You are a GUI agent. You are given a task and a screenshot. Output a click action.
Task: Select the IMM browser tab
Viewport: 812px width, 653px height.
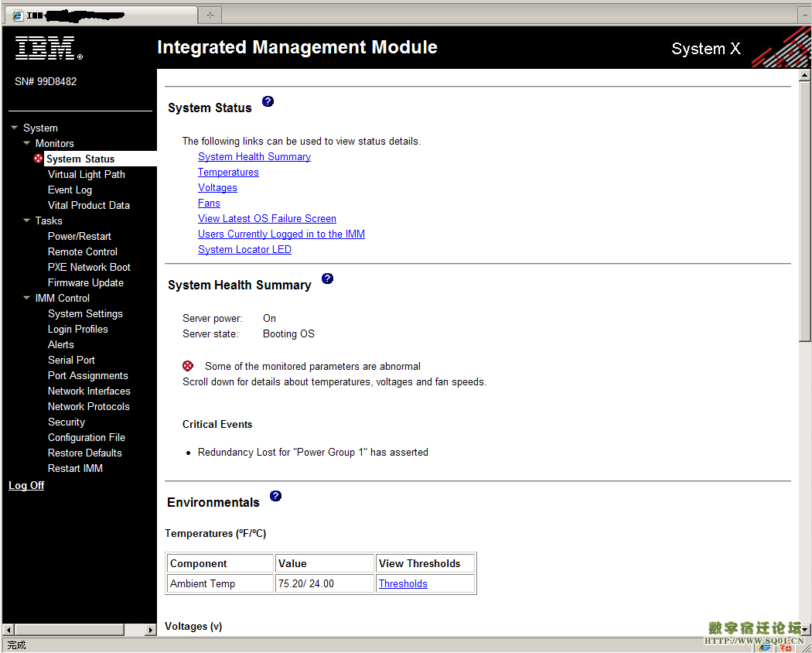pos(101,15)
